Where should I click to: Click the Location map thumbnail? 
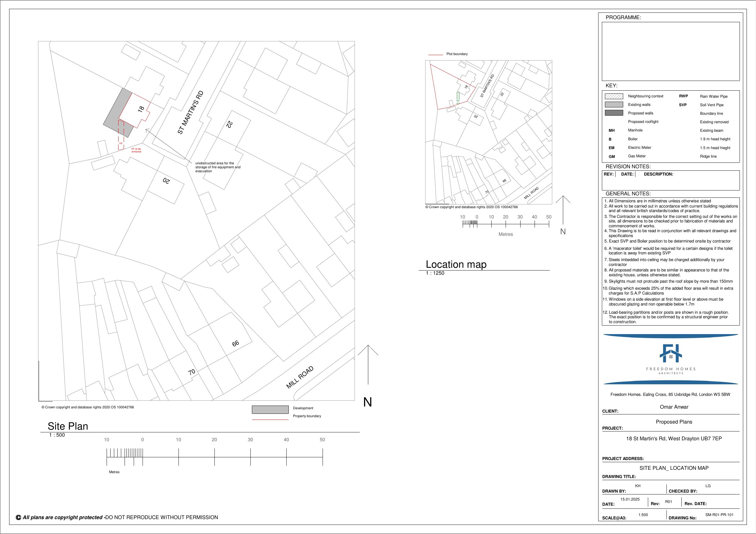(488, 132)
